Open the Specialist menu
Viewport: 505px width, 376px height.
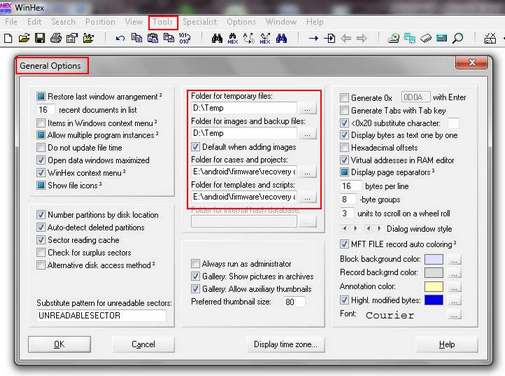[x=199, y=22]
